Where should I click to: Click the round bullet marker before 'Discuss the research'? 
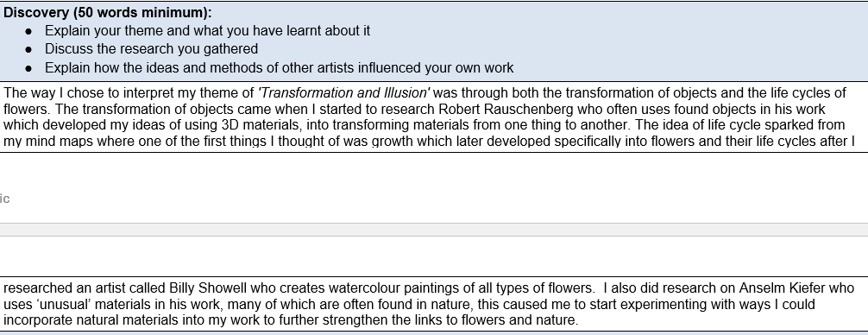tap(28, 50)
